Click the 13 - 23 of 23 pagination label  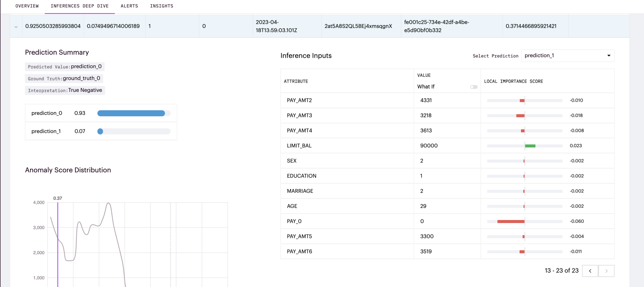[561, 271]
